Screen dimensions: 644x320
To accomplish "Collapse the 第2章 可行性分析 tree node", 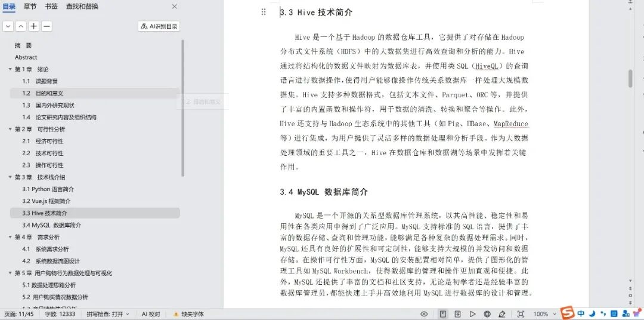I will pos(10,129).
